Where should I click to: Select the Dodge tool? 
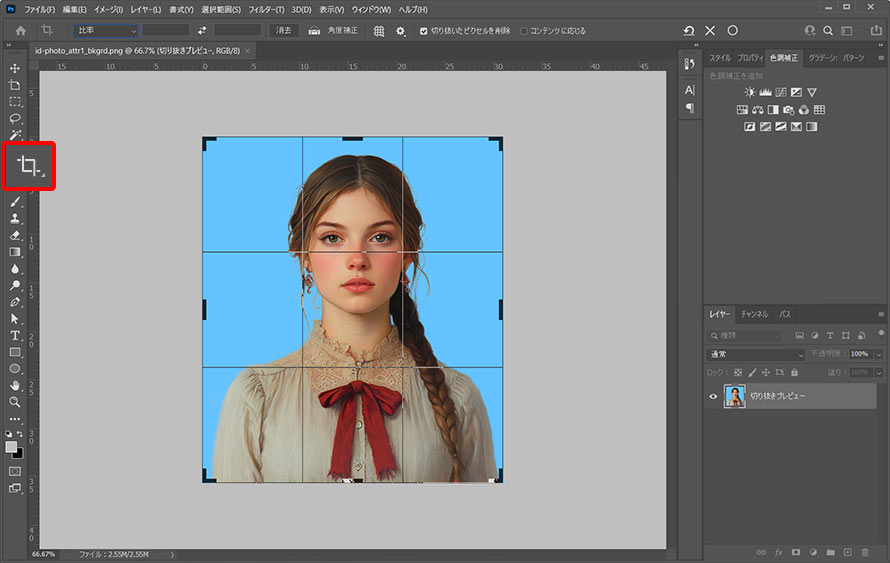(x=15, y=285)
